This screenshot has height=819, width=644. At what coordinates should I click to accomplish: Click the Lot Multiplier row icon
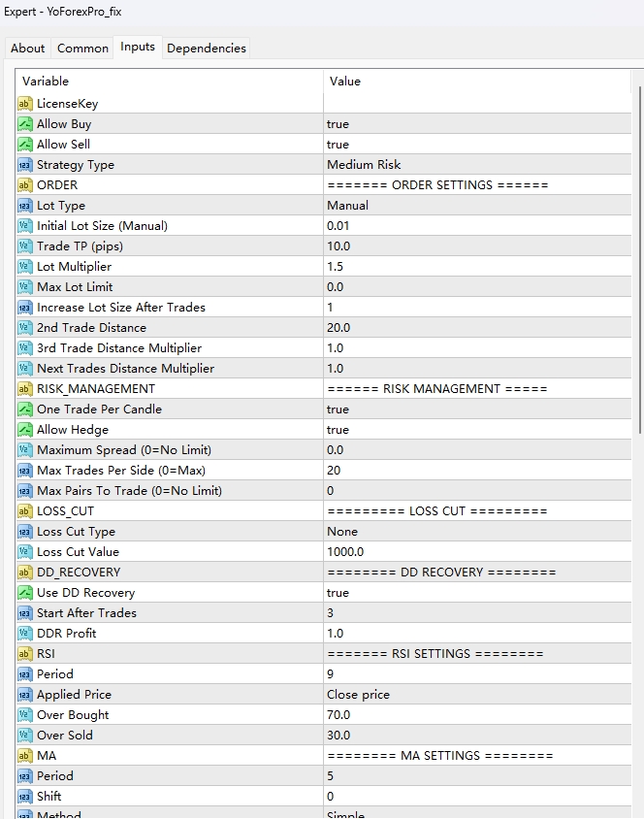[24, 267]
